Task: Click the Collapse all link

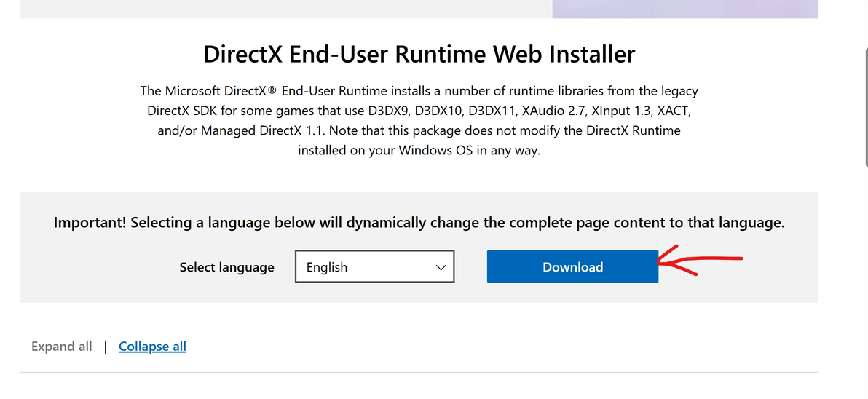Action: [x=152, y=347]
